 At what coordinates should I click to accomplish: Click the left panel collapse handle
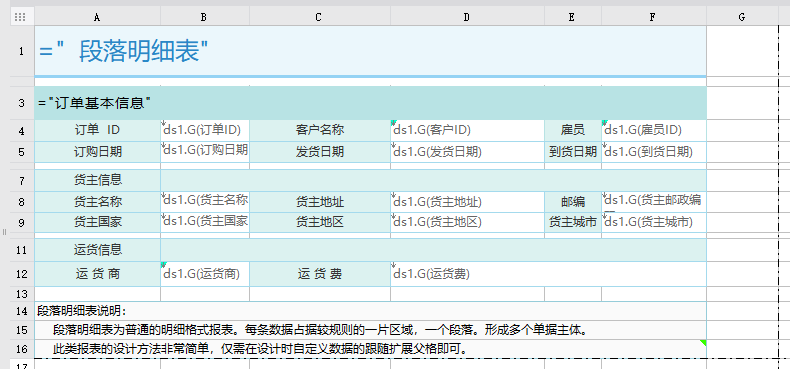(x=4, y=232)
